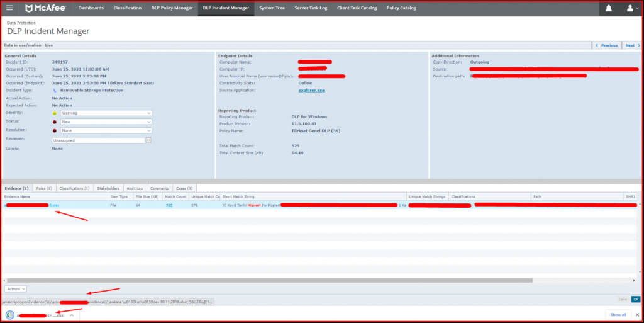Click the Incident ID value 249197

60,62
